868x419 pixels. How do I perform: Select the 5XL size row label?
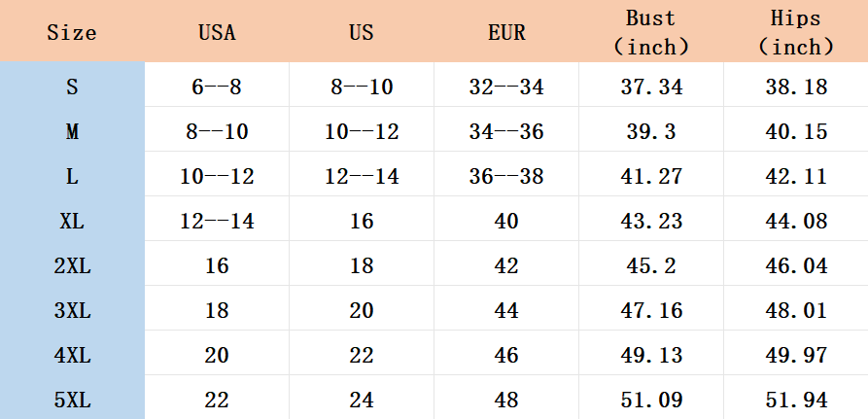click(x=72, y=400)
